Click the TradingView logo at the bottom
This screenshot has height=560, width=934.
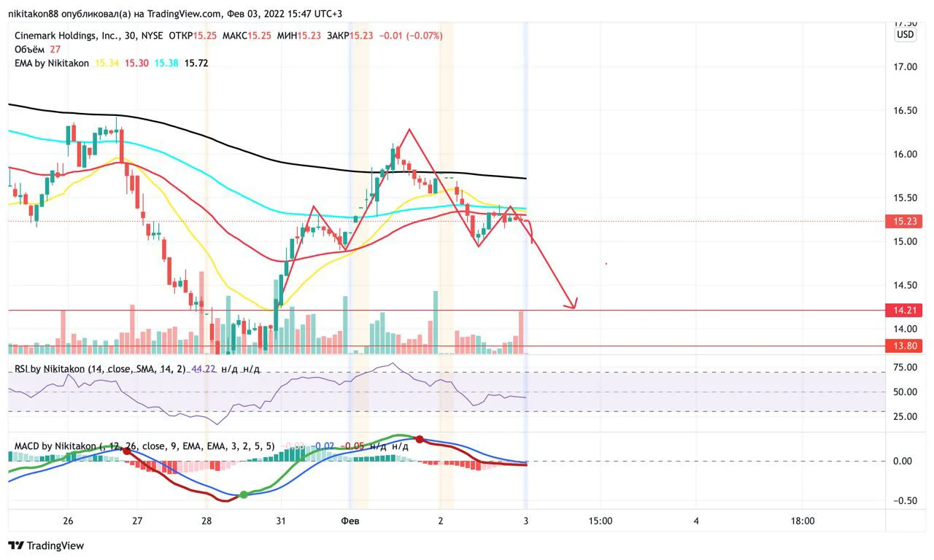46,545
